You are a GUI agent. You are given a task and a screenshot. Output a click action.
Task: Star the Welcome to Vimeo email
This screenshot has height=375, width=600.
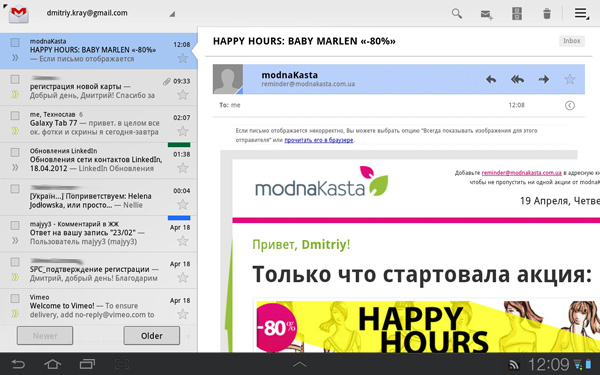pyautogui.click(x=183, y=314)
